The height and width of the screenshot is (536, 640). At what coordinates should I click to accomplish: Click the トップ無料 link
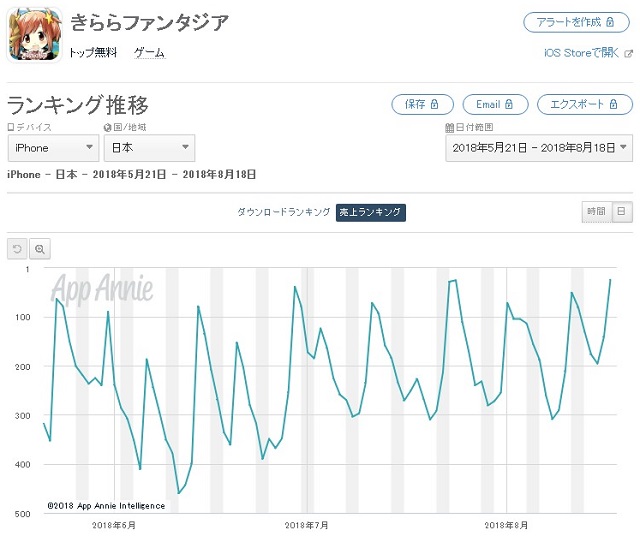(92, 52)
